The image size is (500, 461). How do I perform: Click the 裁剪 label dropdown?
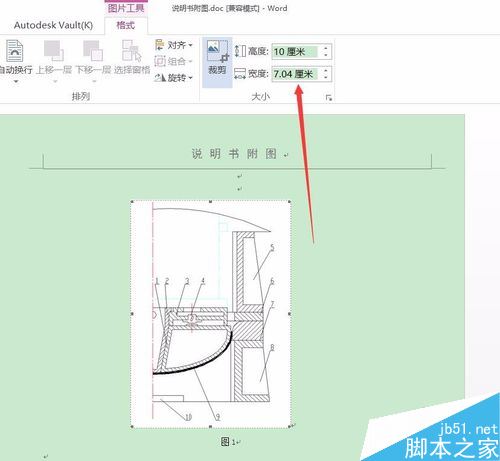coord(217,70)
